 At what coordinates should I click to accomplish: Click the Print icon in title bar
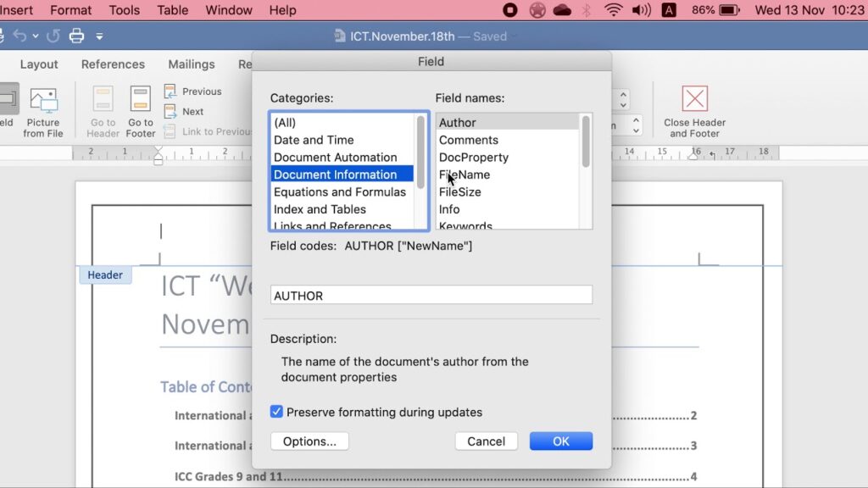tap(76, 36)
